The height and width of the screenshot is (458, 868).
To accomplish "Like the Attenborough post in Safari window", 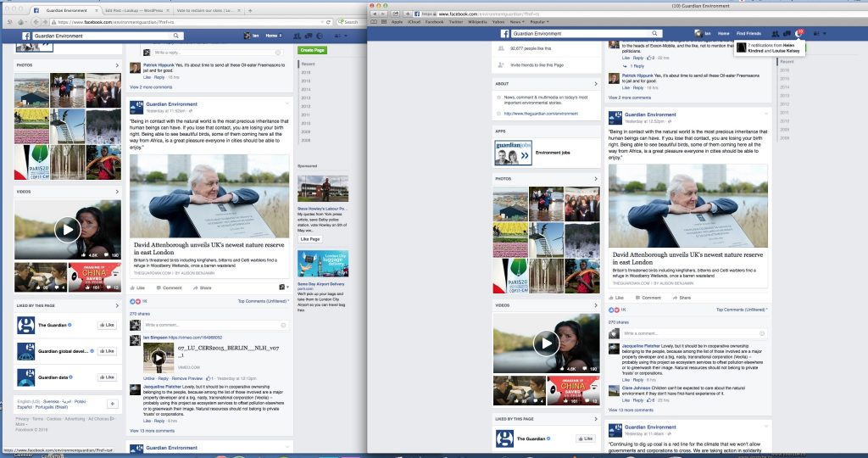I will 616,298.
